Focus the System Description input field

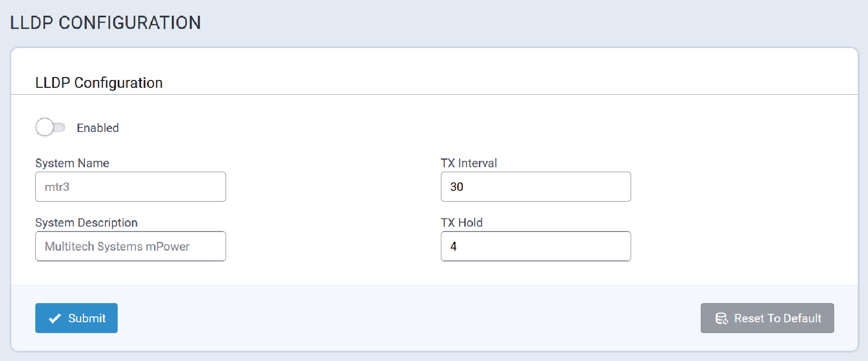(130, 246)
